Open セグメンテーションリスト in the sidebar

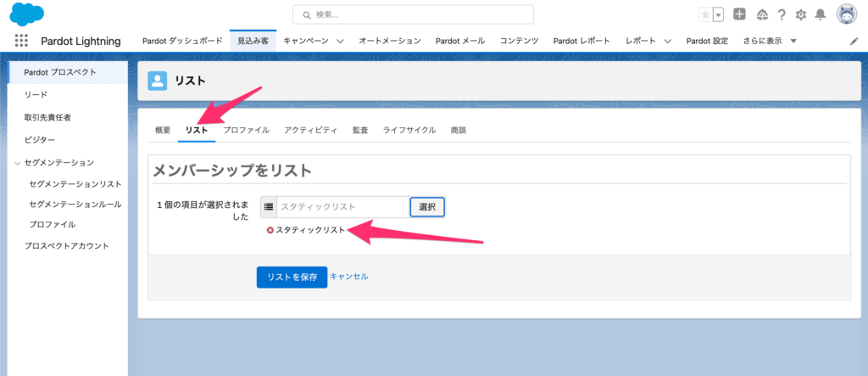point(75,183)
